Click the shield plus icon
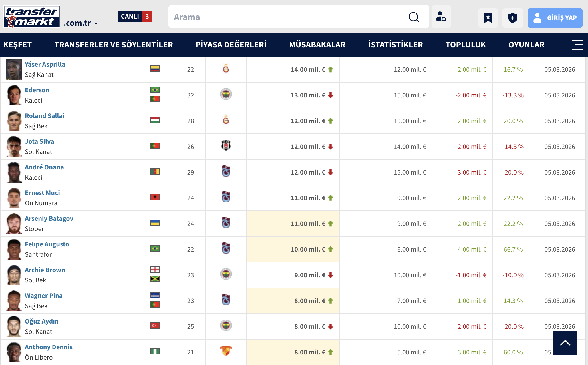The height and width of the screenshot is (365, 588). 512,18
